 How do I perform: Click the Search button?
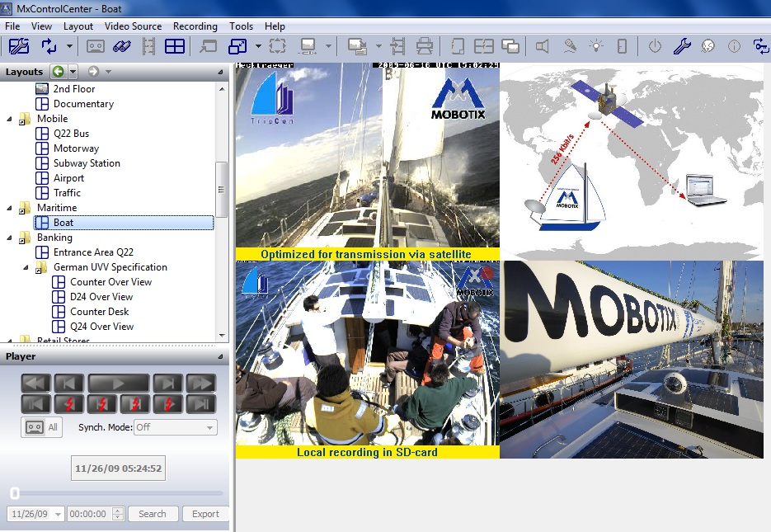(153, 514)
